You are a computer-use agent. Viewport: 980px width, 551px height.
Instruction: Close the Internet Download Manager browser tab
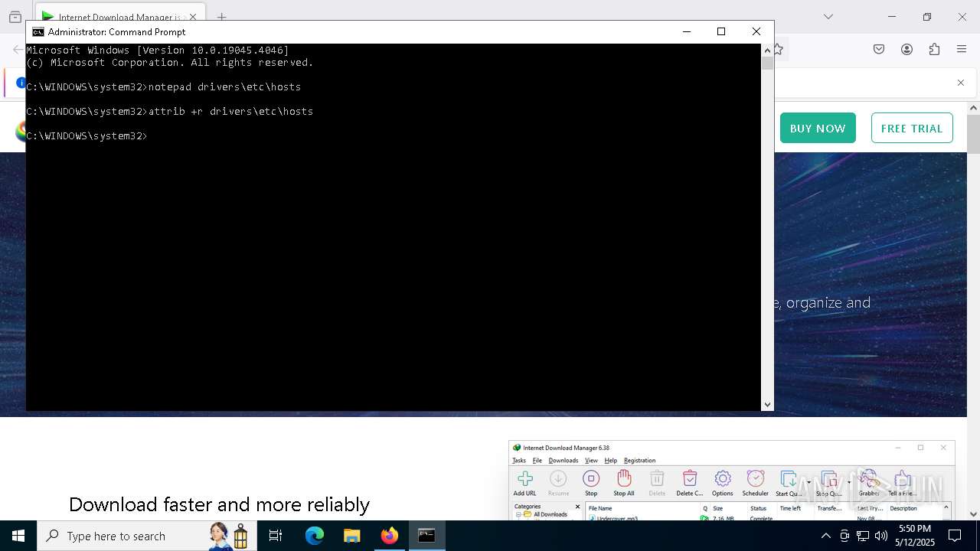click(x=193, y=17)
